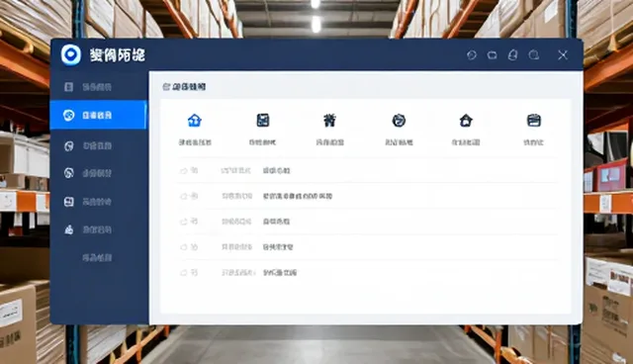The width and height of the screenshot is (633, 364).
Task: Click the thumb icon in third list row
Action: pyautogui.click(x=184, y=222)
